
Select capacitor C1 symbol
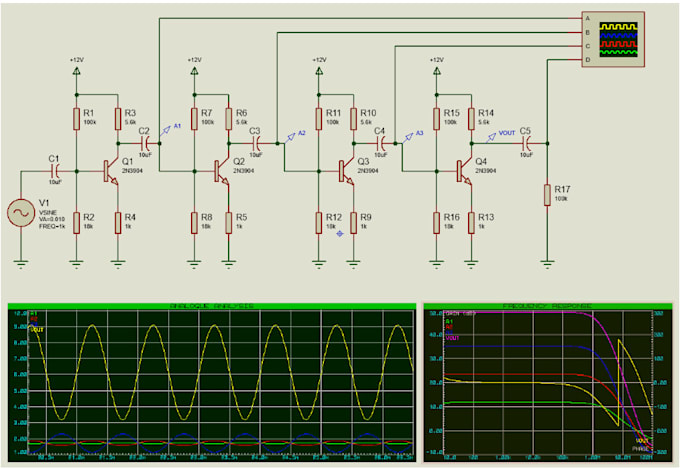coord(55,171)
